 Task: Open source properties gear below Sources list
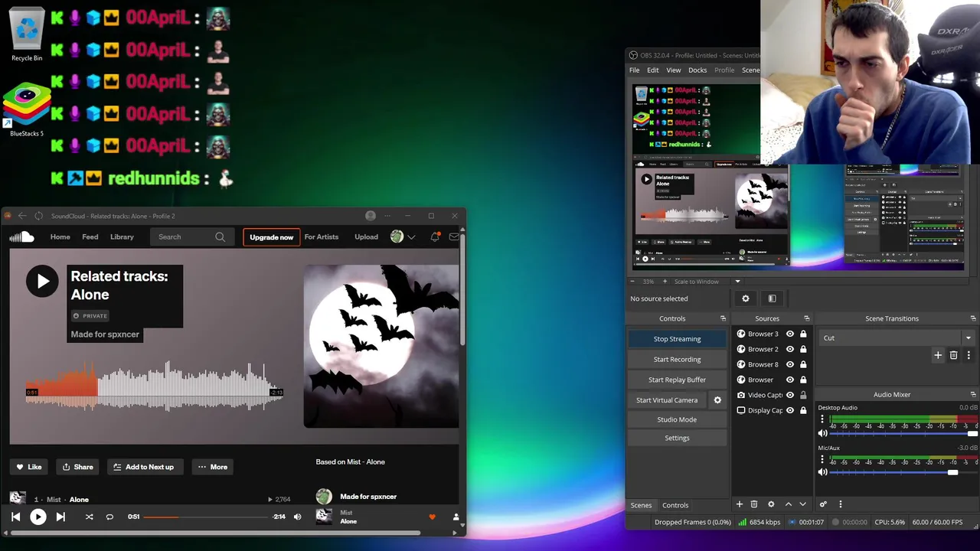pos(771,504)
